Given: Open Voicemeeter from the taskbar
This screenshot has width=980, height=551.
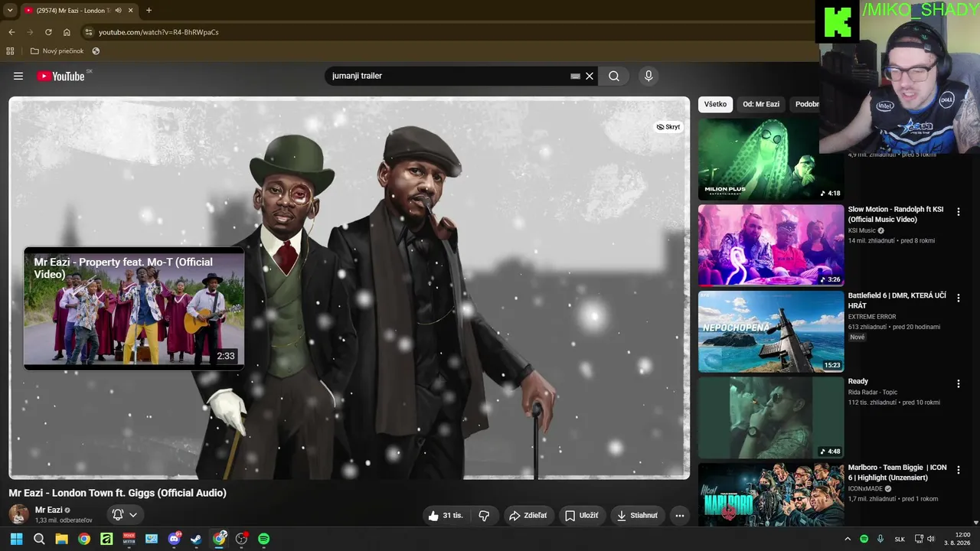Looking at the screenshot, I should click(x=129, y=539).
